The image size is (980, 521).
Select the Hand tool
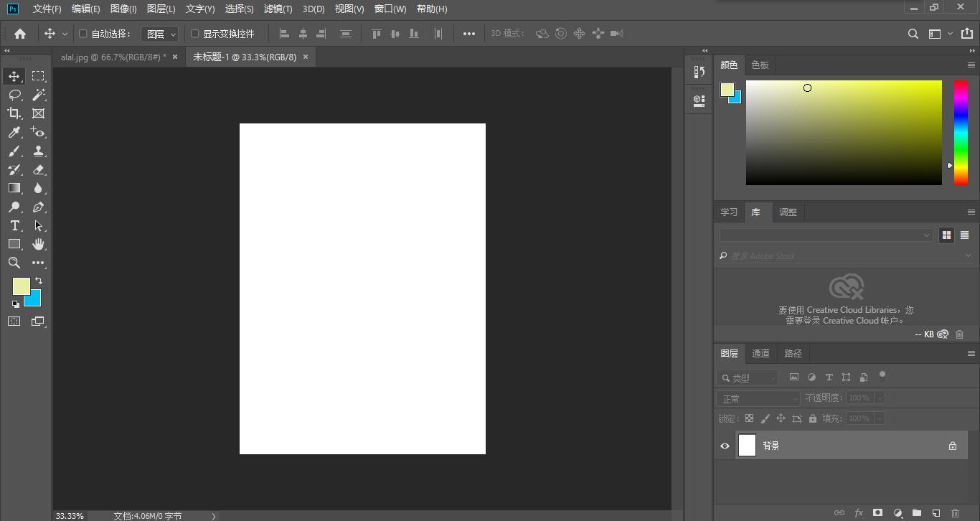[38, 244]
